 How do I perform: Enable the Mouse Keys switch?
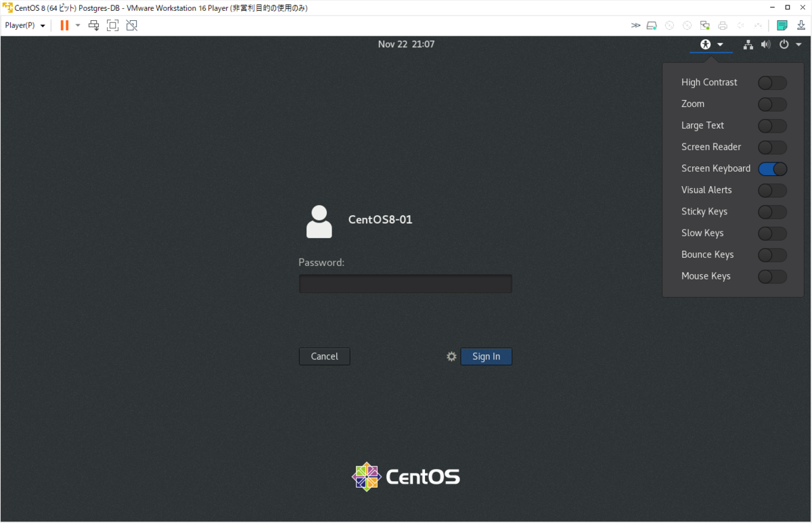(x=772, y=277)
